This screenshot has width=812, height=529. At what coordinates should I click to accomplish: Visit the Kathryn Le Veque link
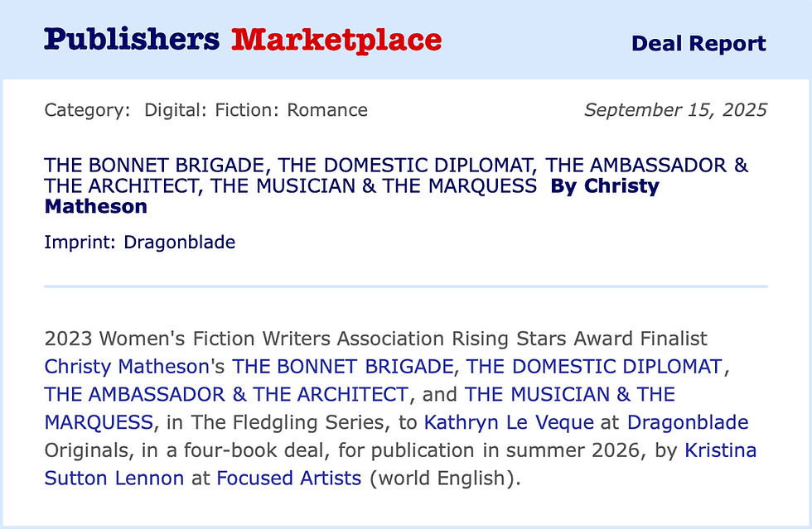coord(509,423)
